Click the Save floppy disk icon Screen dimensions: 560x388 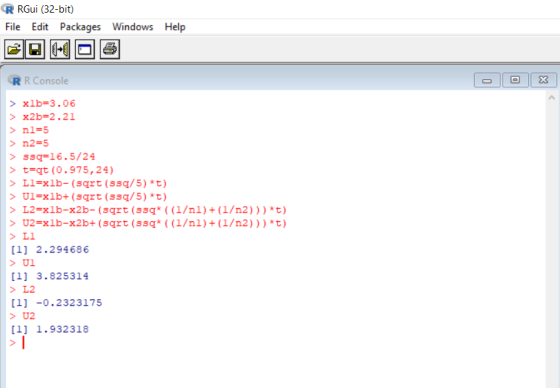coord(35,49)
